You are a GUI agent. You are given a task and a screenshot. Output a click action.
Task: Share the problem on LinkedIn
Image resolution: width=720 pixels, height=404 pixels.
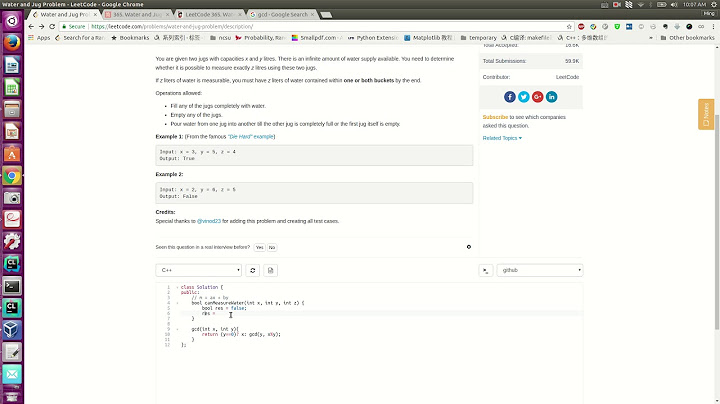pos(551,97)
